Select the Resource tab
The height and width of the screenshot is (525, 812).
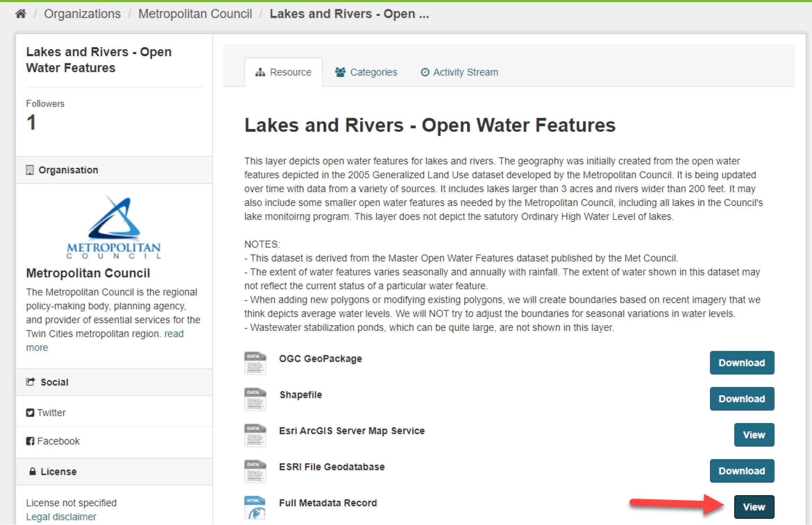pos(284,72)
